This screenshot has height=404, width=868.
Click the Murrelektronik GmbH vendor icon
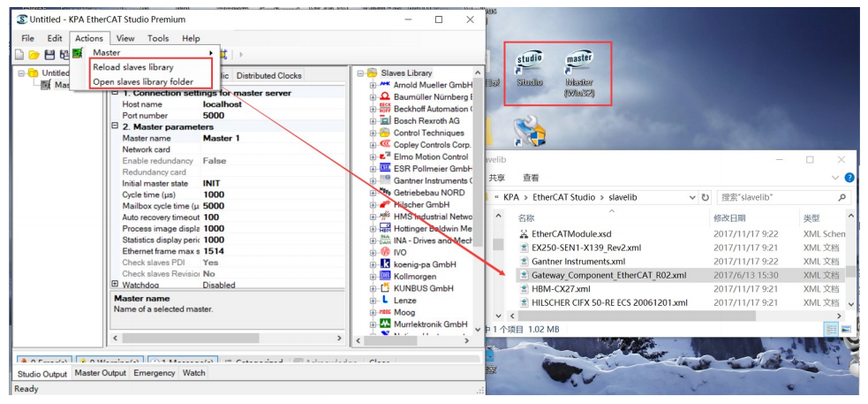[385, 324]
